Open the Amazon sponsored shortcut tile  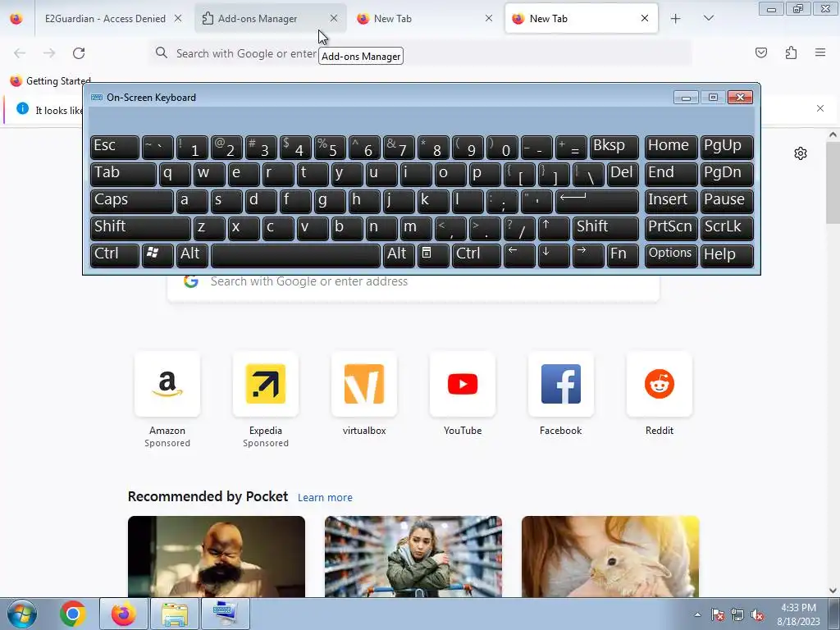coord(167,384)
